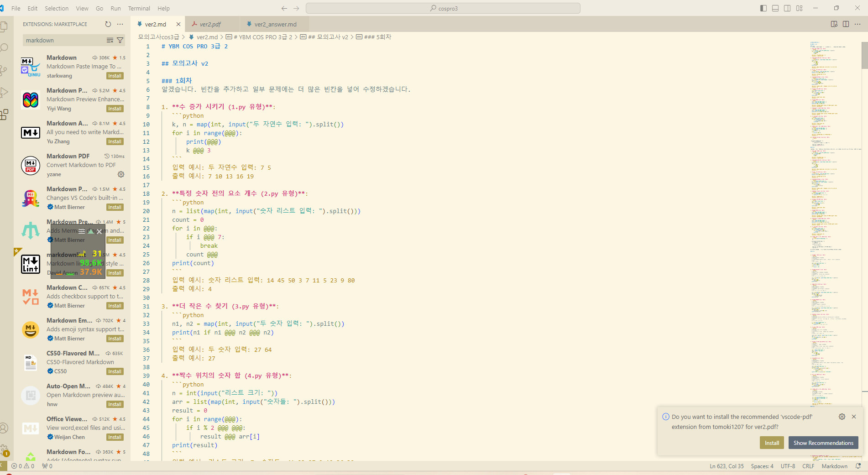Open the File menu
868x475 pixels.
pyautogui.click(x=16, y=8)
